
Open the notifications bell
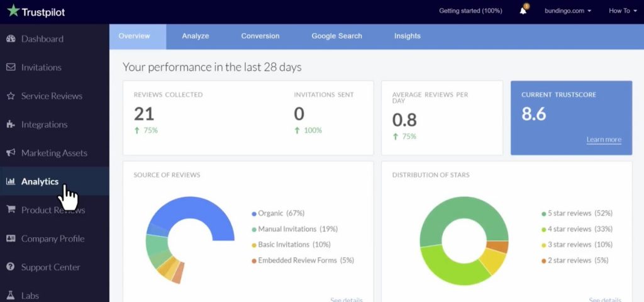(x=523, y=11)
